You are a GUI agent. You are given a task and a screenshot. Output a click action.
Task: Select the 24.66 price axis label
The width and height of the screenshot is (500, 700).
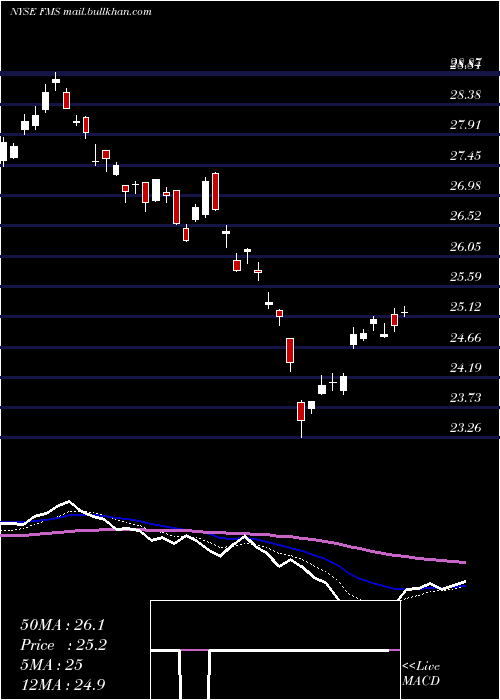pos(466,338)
